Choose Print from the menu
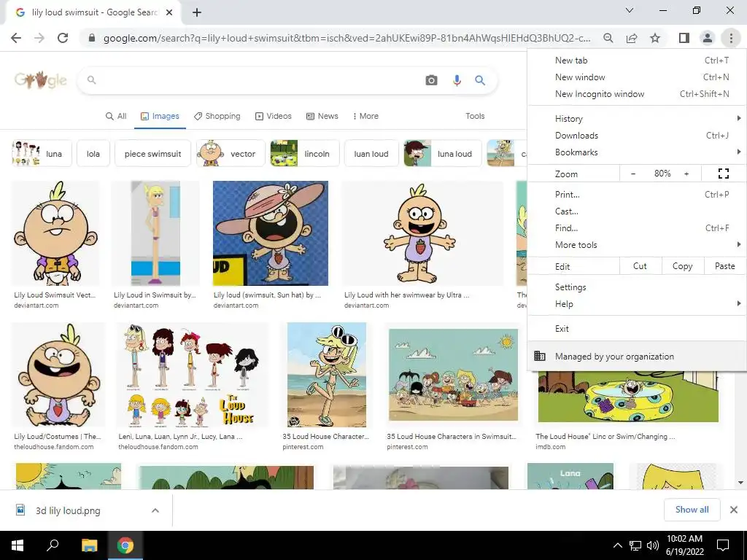Screen dimensions: 747x560 637,194
